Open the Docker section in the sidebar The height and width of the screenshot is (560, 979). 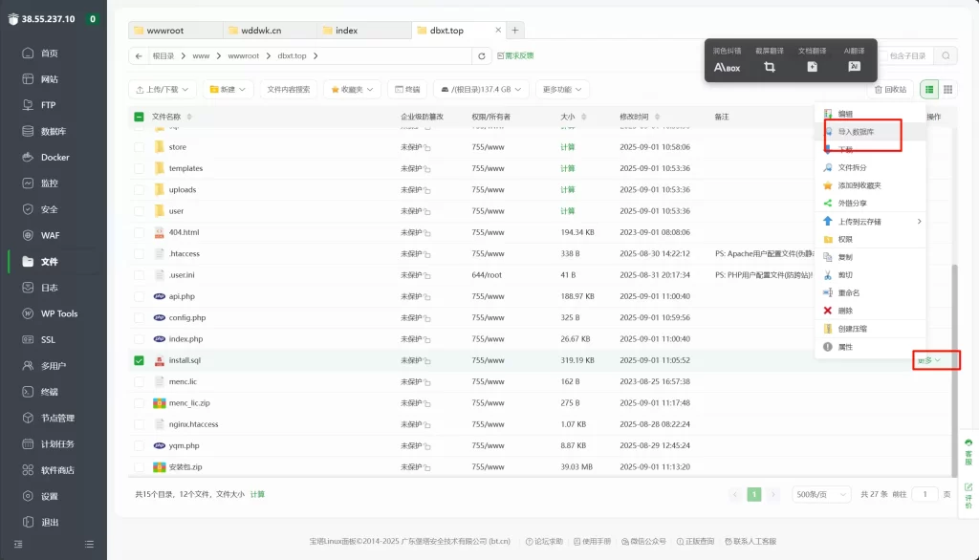coord(54,157)
